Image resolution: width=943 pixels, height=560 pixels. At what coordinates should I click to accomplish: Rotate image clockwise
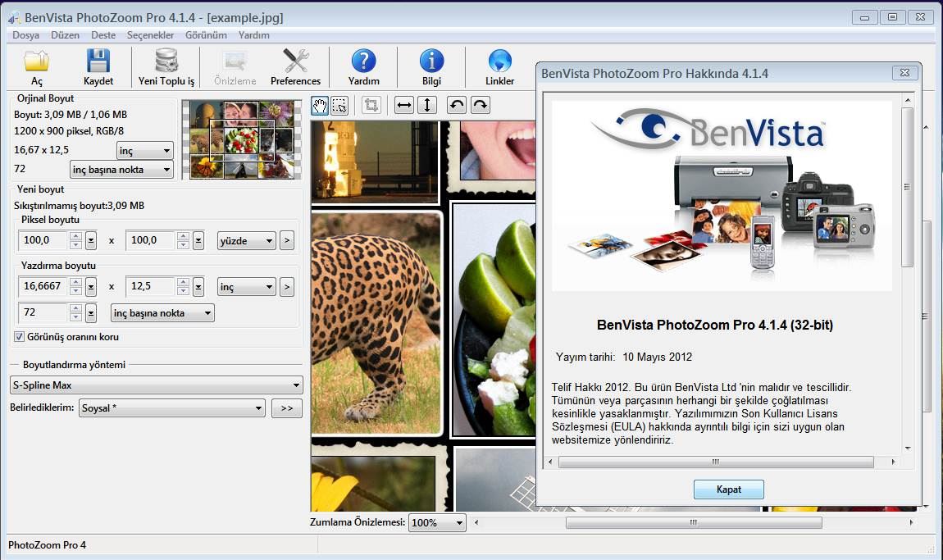tap(480, 105)
